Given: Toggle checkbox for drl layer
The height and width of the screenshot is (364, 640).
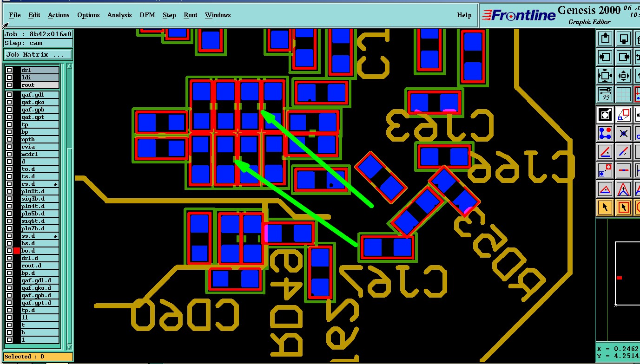Looking at the screenshot, I should click(9, 70).
